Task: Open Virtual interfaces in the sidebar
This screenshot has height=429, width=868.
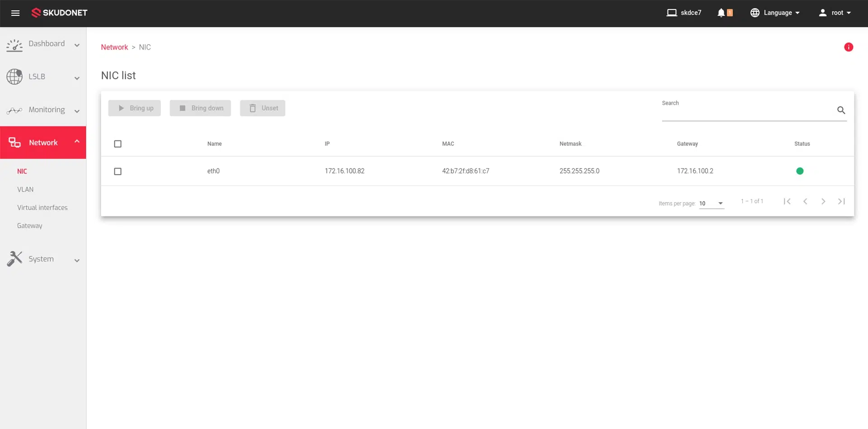Action: [x=42, y=208]
